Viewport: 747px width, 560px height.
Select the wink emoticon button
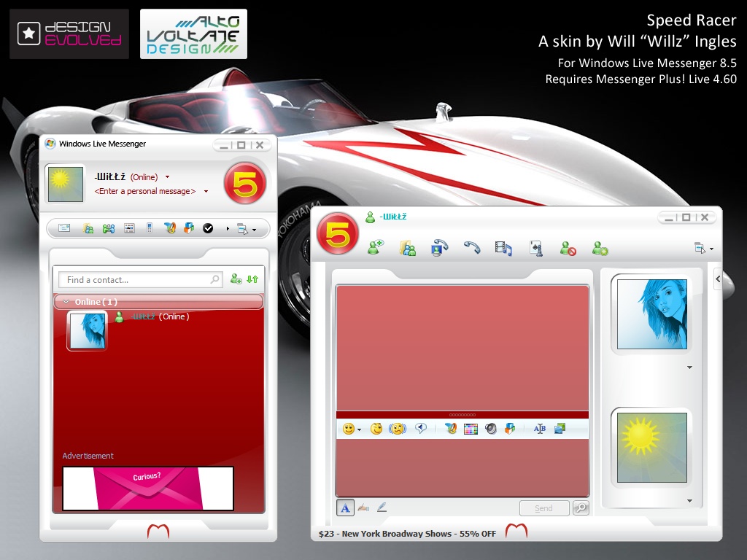pos(376,429)
